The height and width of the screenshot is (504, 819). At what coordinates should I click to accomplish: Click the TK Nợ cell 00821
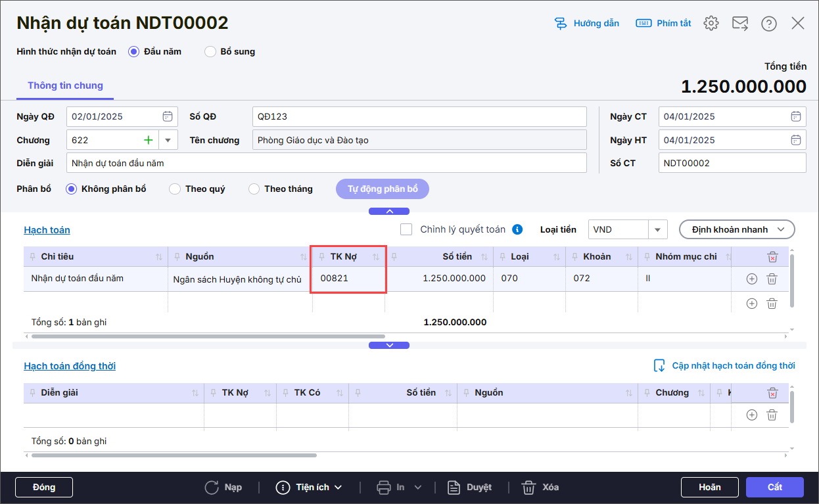point(348,279)
